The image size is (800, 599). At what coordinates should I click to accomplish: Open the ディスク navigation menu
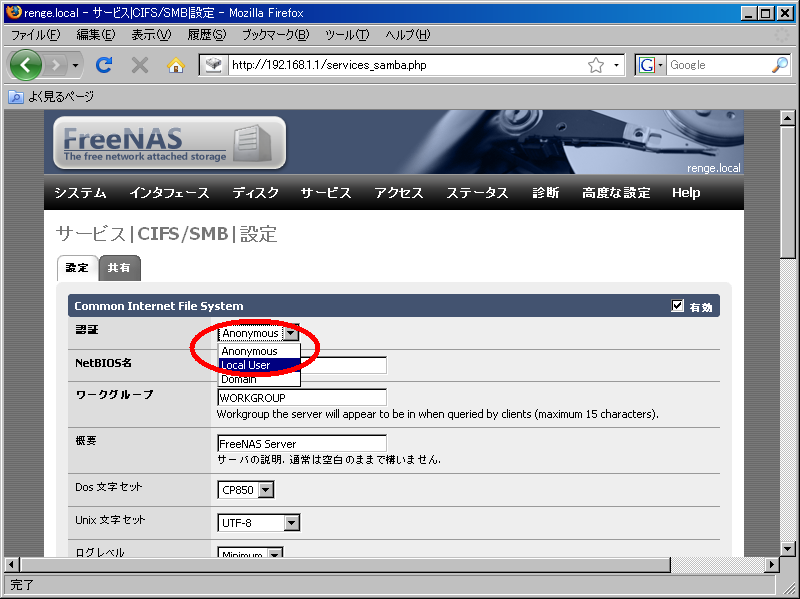256,193
